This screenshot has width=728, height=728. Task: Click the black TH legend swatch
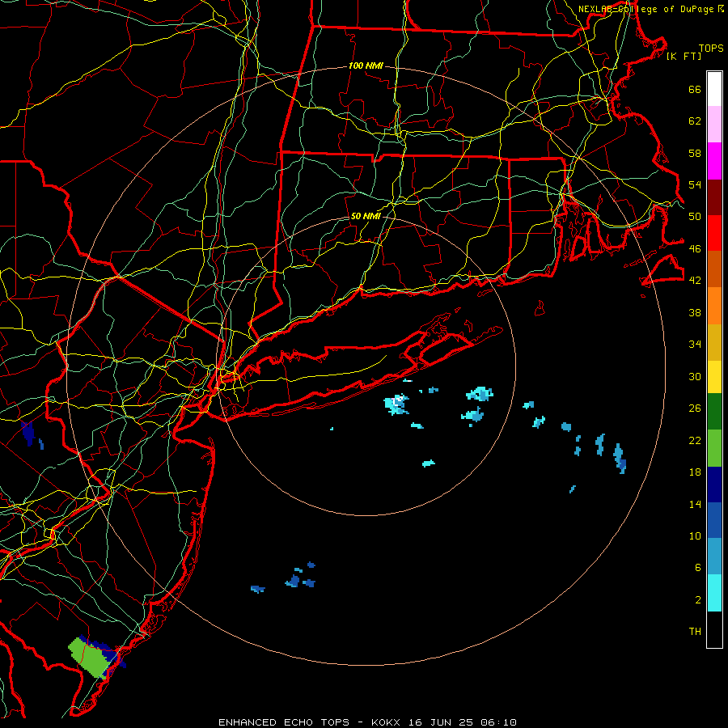[714, 629]
